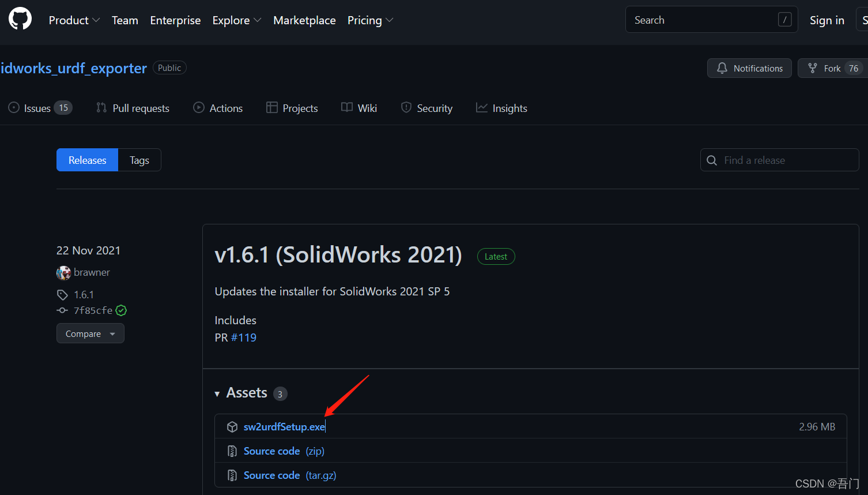868x495 pixels.
Task: Click the Issues tab icon
Action: point(14,108)
